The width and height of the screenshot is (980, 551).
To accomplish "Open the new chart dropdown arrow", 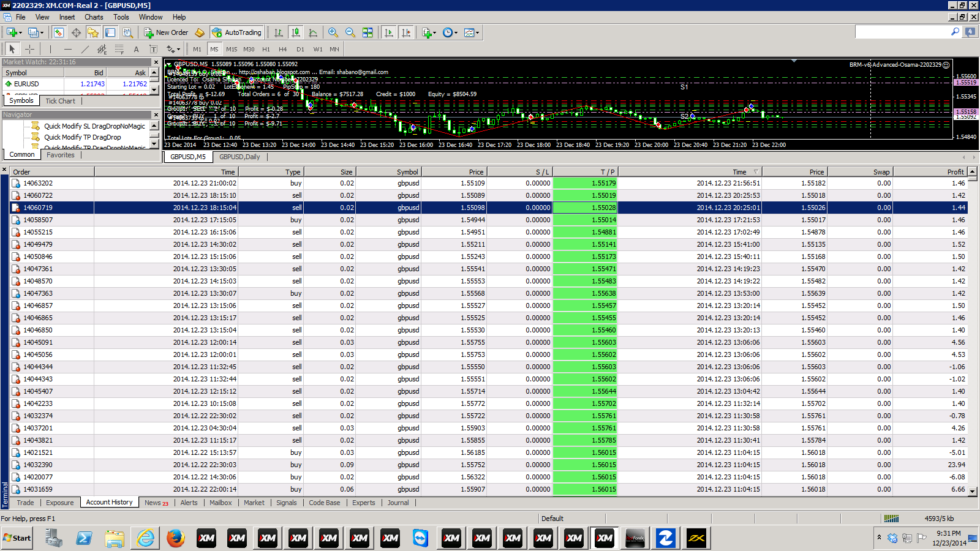I will tap(21, 33).
